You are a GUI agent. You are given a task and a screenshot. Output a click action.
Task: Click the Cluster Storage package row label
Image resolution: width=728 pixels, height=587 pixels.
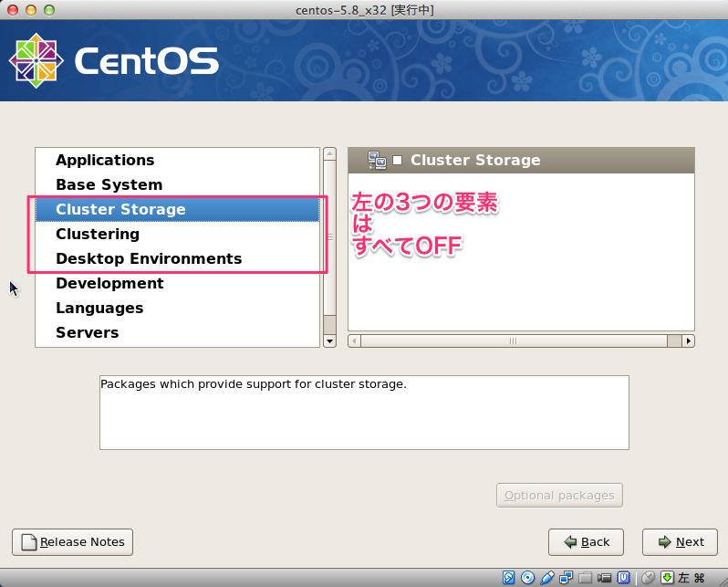pyautogui.click(x=475, y=160)
